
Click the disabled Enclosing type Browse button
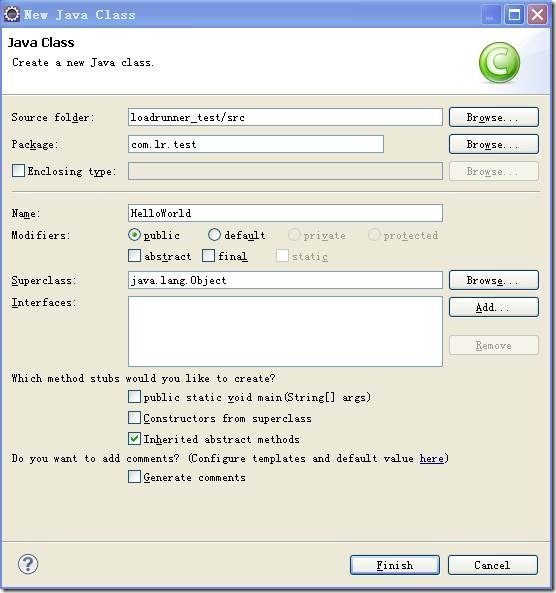pyautogui.click(x=494, y=171)
